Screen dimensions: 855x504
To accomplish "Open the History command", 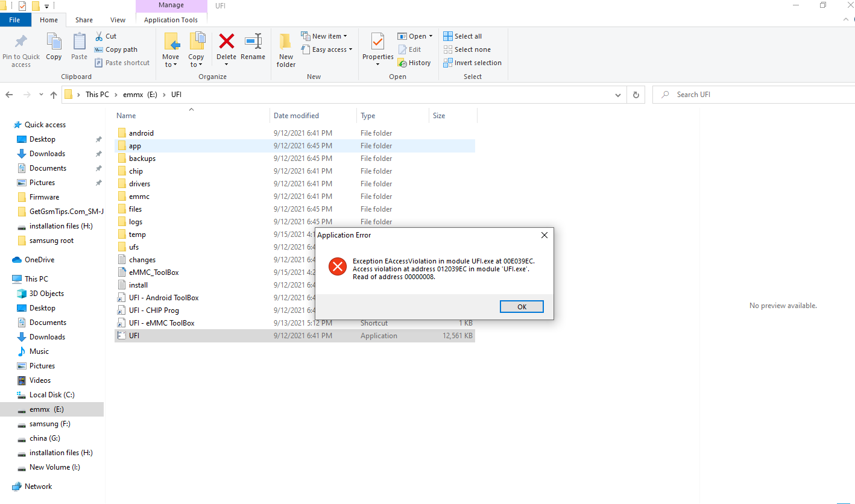I will click(x=414, y=63).
